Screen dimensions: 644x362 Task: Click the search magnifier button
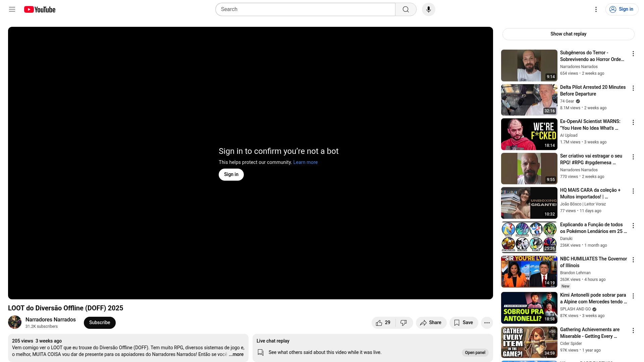point(406,9)
